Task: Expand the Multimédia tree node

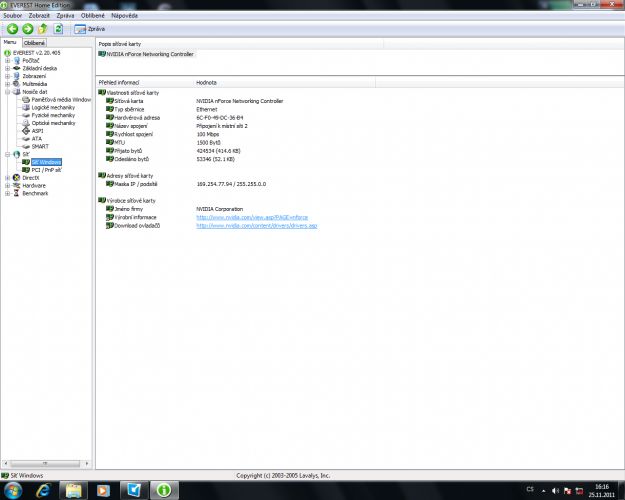Action: pyautogui.click(x=7, y=84)
